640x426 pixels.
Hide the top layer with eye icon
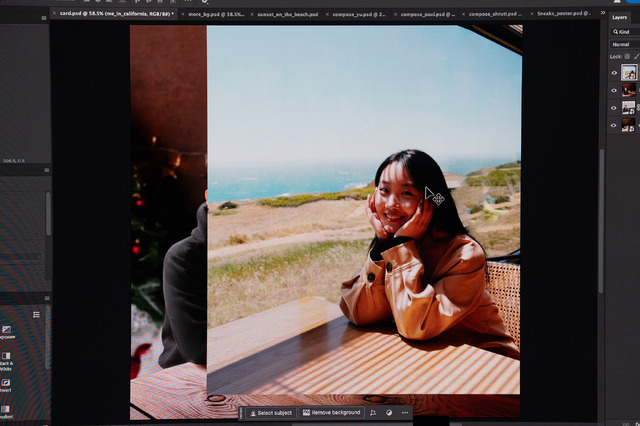614,73
